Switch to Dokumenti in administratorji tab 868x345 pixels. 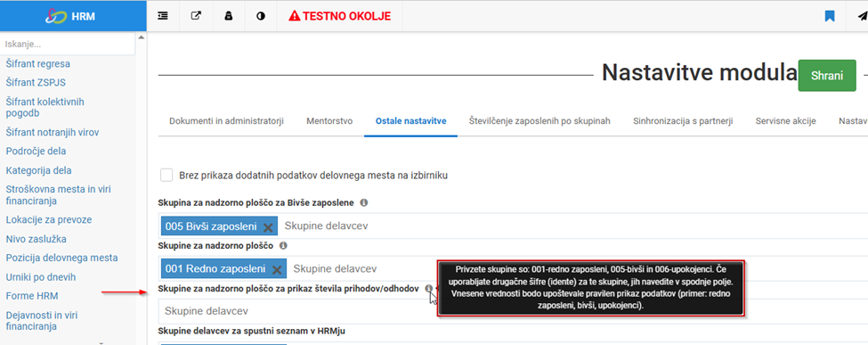(x=226, y=121)
